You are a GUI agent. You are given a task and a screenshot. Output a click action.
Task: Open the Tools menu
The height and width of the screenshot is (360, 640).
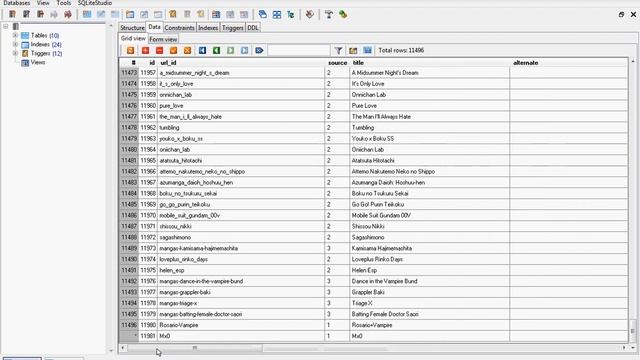pyautogui.click(x=64, y=3)
